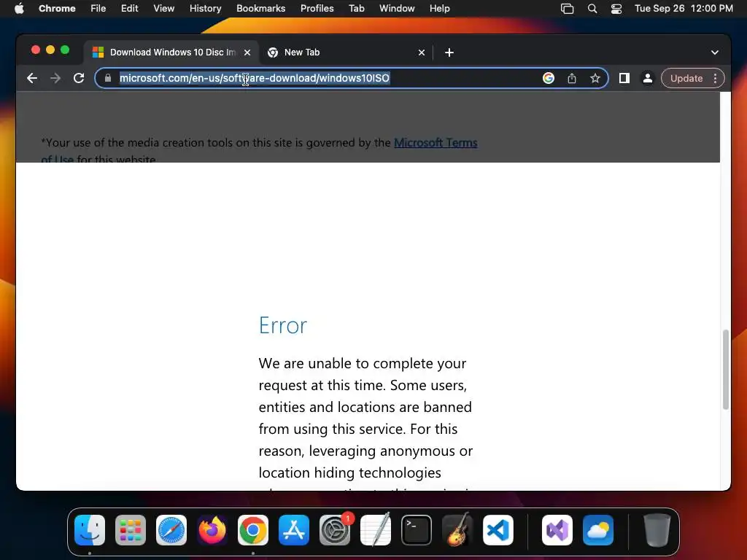Click the Chrome icon in the Dock
Screen dimensions: 747x560
coord(253,530)
